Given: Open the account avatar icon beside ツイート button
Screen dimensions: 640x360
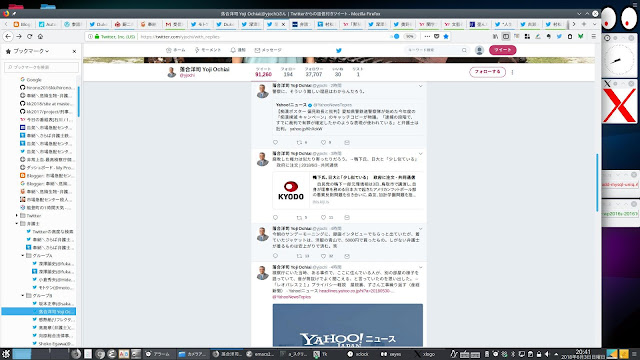Looking at the screenshot, I should click(x=479, y=50).
